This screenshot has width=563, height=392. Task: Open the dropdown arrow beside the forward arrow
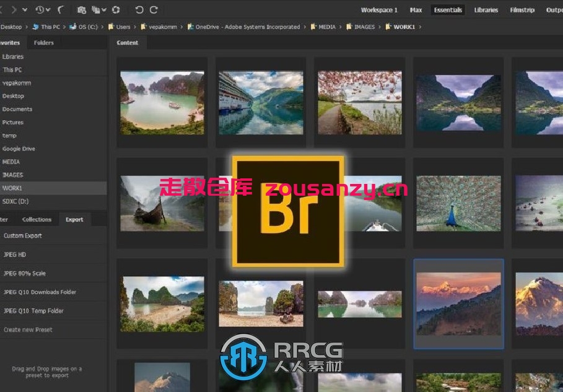(25, 10)
